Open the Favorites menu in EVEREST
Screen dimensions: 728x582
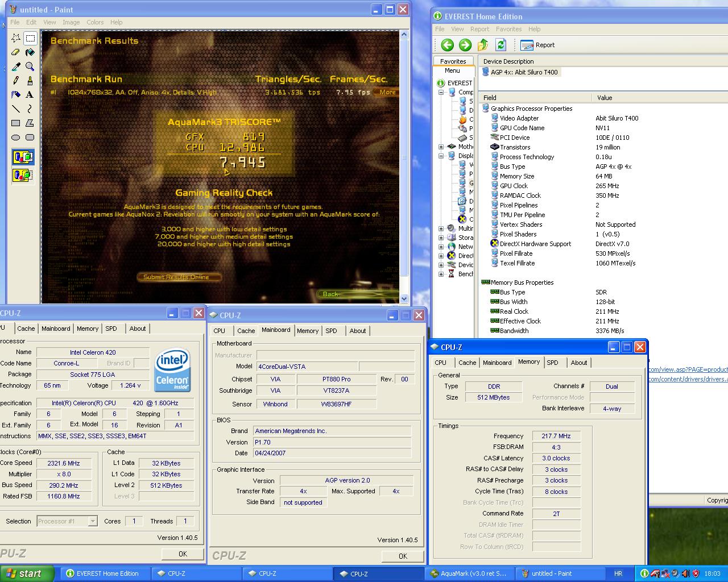coord(508,29)
